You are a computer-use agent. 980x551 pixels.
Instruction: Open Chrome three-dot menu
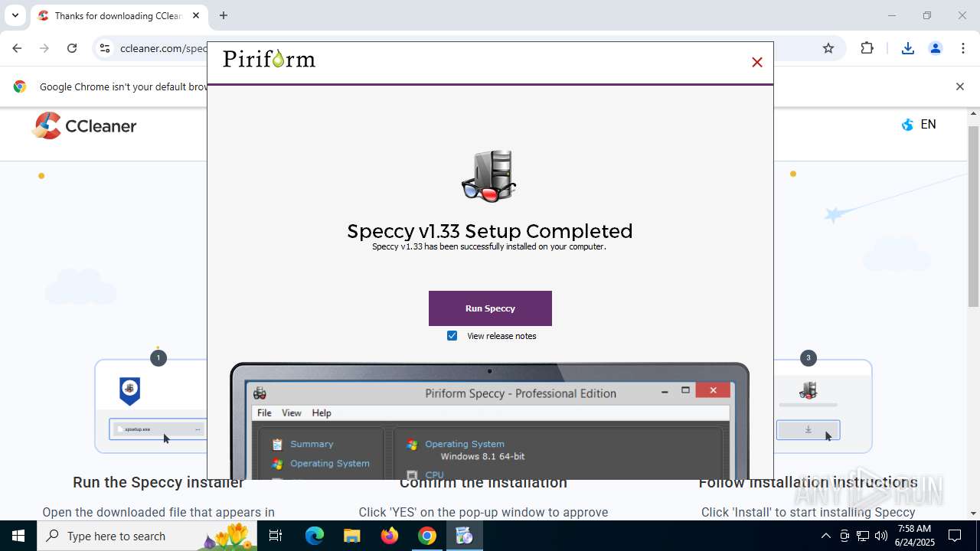pos(963,48)
